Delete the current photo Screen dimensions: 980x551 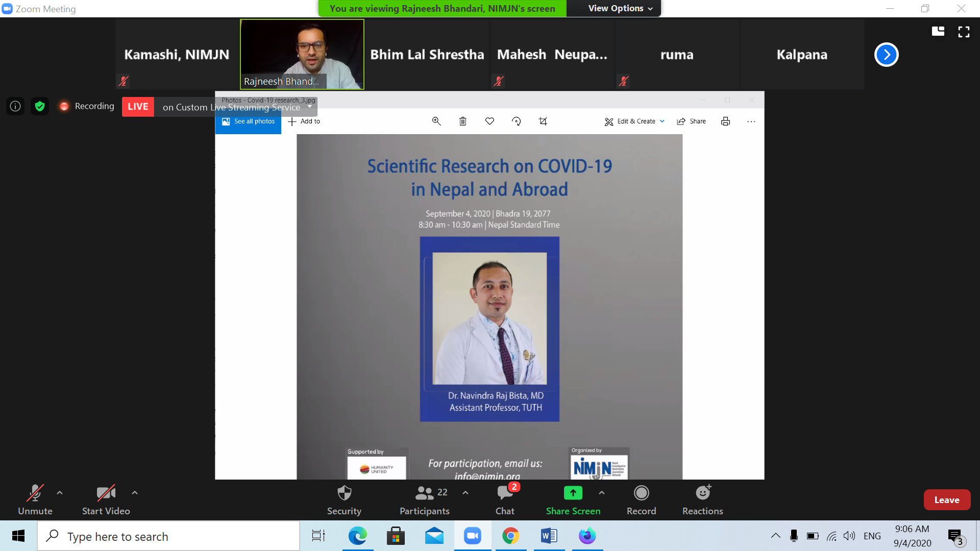(462, 121)
